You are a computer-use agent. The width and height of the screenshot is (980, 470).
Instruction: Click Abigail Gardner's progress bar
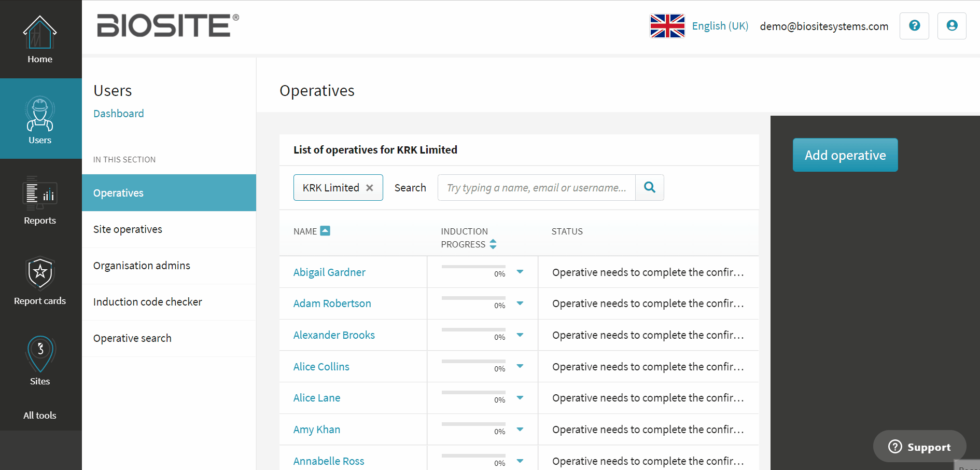pos(473,267)
